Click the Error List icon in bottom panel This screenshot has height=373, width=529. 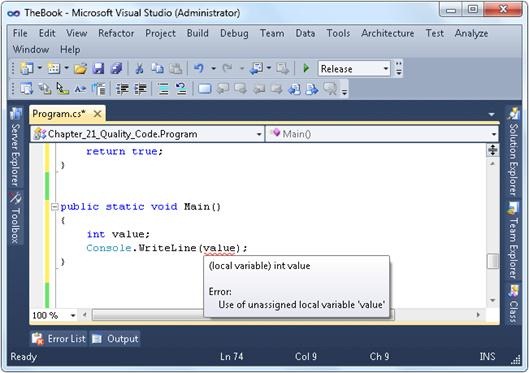click(38, 339)
